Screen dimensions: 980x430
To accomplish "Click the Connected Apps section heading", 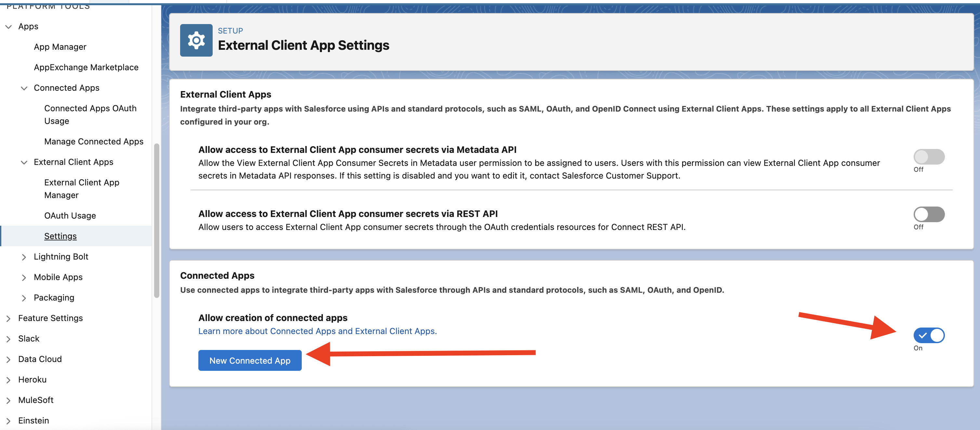I will (217, 275).
